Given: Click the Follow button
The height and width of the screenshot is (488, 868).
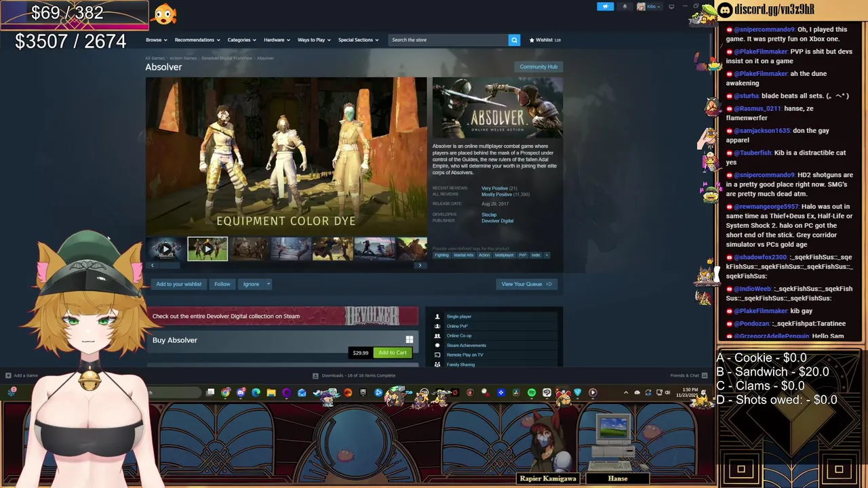Looking at the screenshot, I should pyautogui.click(x=222, y=284).
